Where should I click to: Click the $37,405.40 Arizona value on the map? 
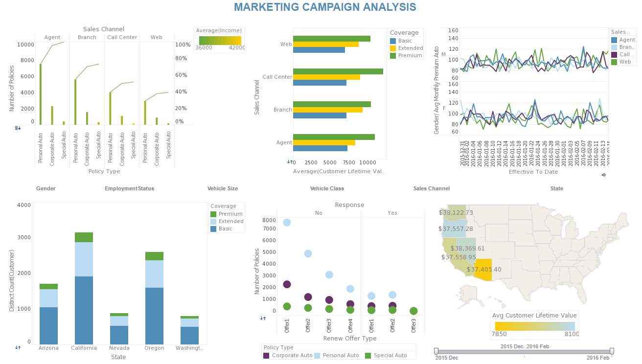[484, 270]
